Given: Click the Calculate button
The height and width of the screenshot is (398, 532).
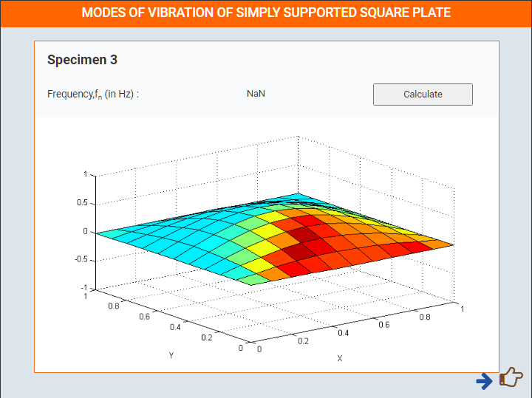Looking at the screenshot, I should [x=423, y=95].
